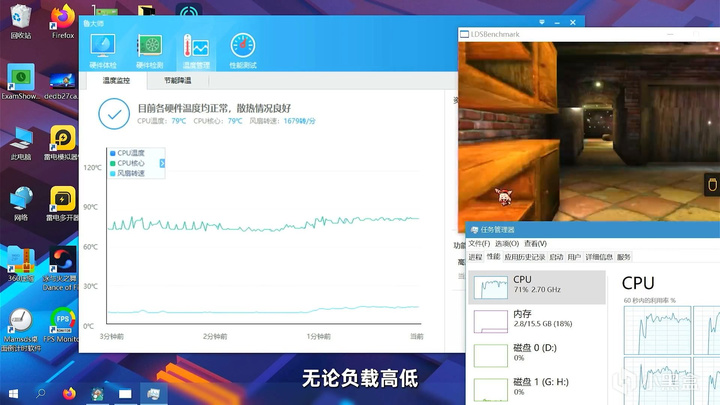The width and height of the screenshot is (720, 405).
Task: Open Dance of Fire game shortcut
Action: tap(61, 269)
